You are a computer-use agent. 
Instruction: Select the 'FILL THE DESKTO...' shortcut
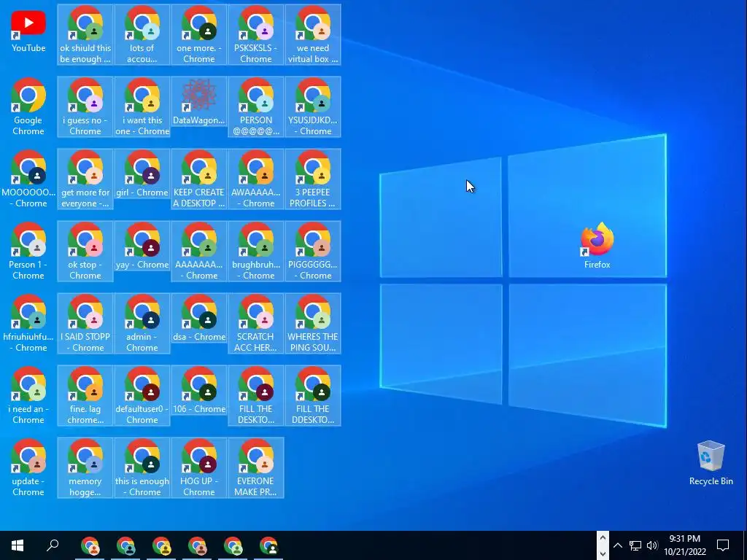click(256, 395)
